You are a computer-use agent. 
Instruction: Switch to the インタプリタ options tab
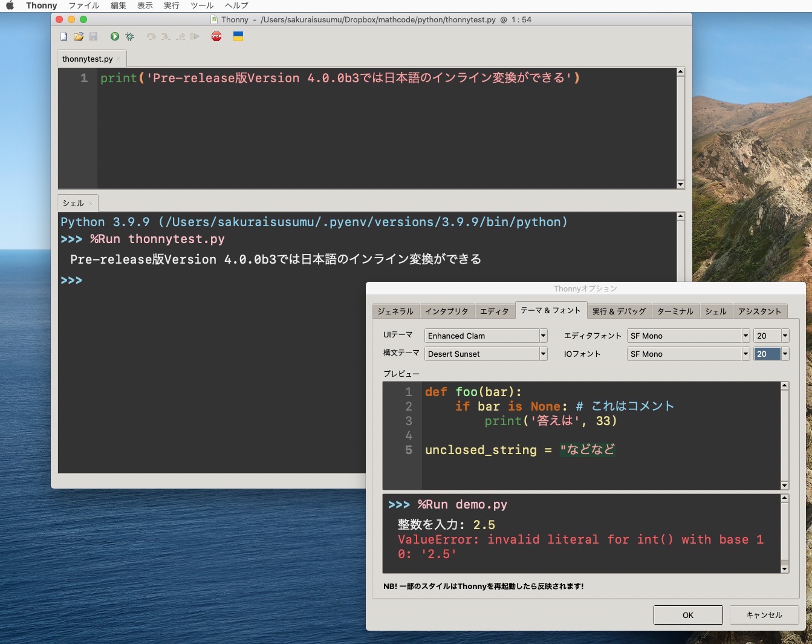447,311
